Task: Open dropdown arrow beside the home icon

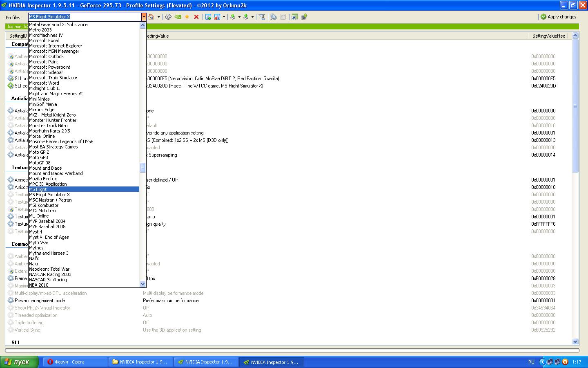Action: 158,17
